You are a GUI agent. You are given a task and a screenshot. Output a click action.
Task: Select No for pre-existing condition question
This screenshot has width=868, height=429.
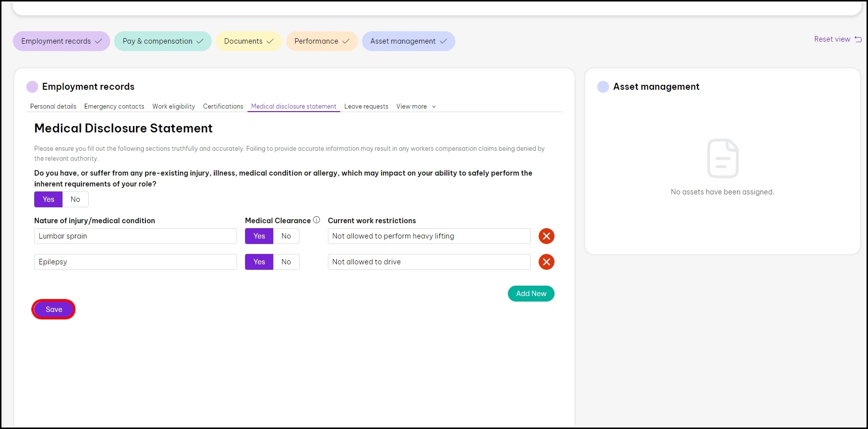pos(75,199)
